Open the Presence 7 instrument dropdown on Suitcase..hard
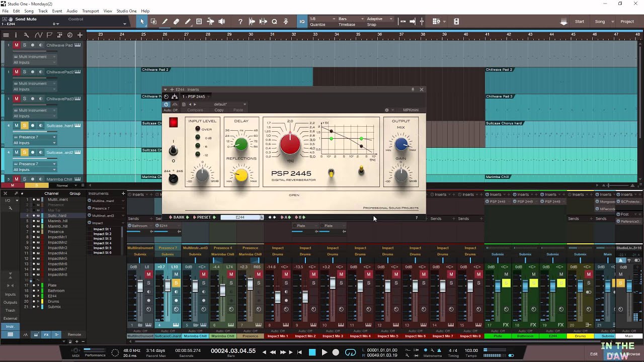The width and height of the screenshot is (644, 362). click(x=35, y=137)
